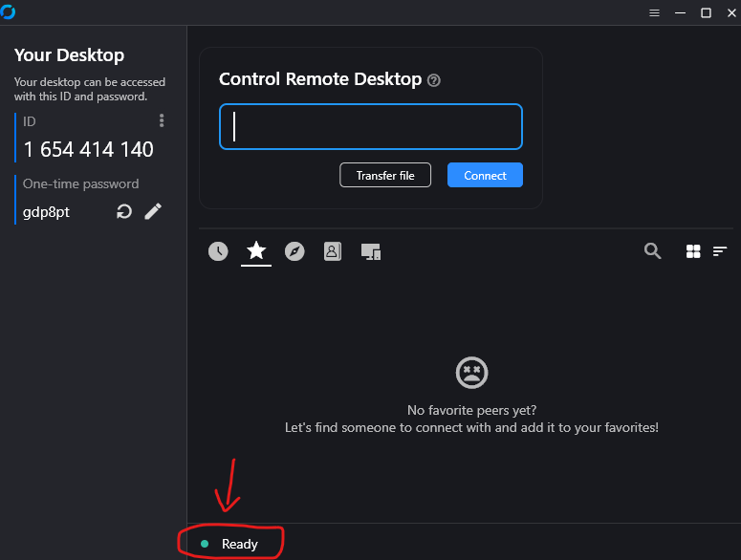The width and height of the screenshot is (741, 560).
Task: Refresh the one-time password
Action: 123,211
